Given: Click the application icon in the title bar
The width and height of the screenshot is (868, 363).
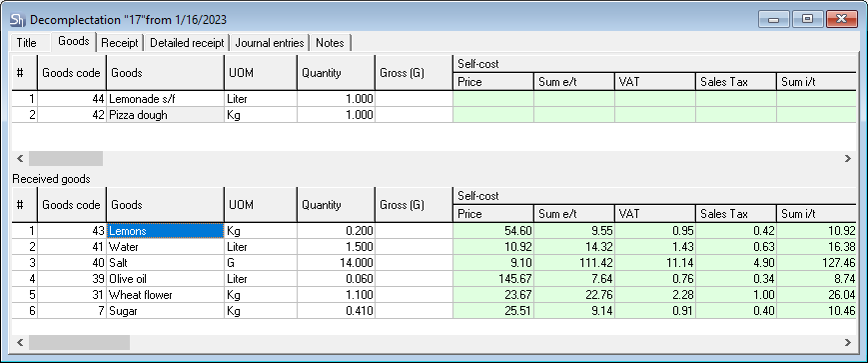Looking at the screenshot, I should click(x=18, y=20).
